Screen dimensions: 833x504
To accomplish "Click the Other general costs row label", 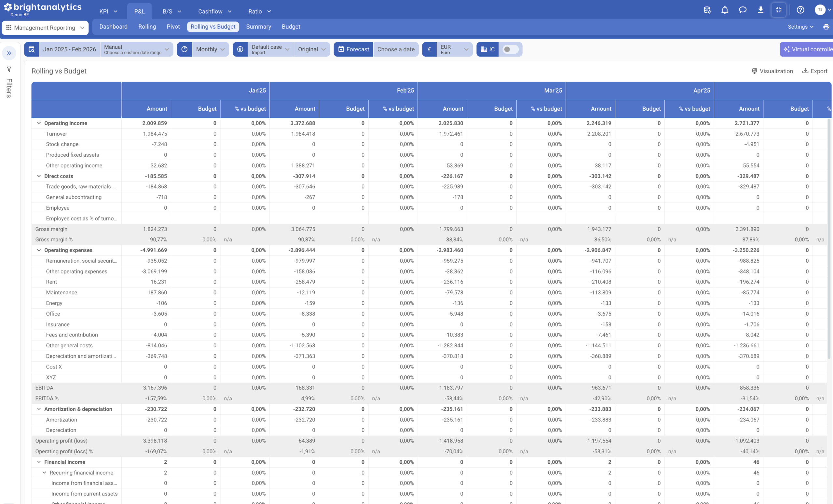I will pos(69,345).
